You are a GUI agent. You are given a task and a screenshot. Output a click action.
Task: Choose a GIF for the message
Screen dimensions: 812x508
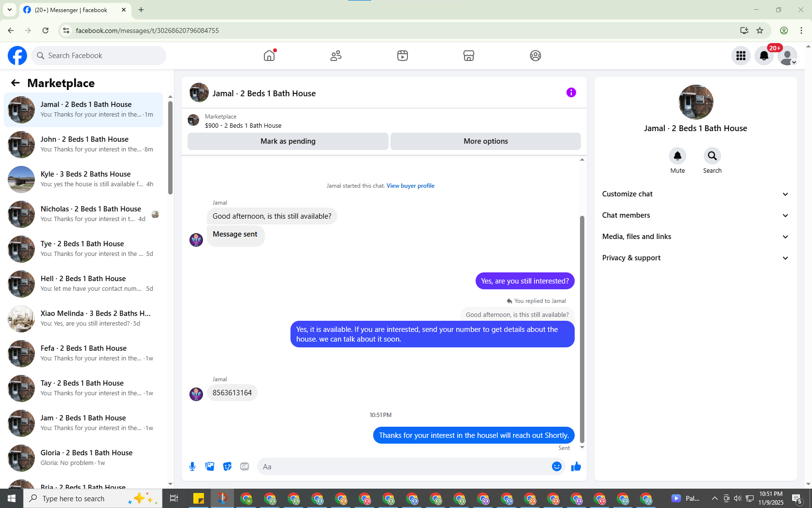coord(245,466)
